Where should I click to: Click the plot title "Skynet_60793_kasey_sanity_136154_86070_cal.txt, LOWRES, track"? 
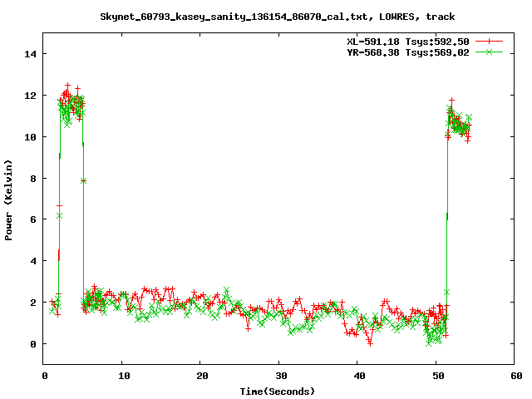[277, 17]
